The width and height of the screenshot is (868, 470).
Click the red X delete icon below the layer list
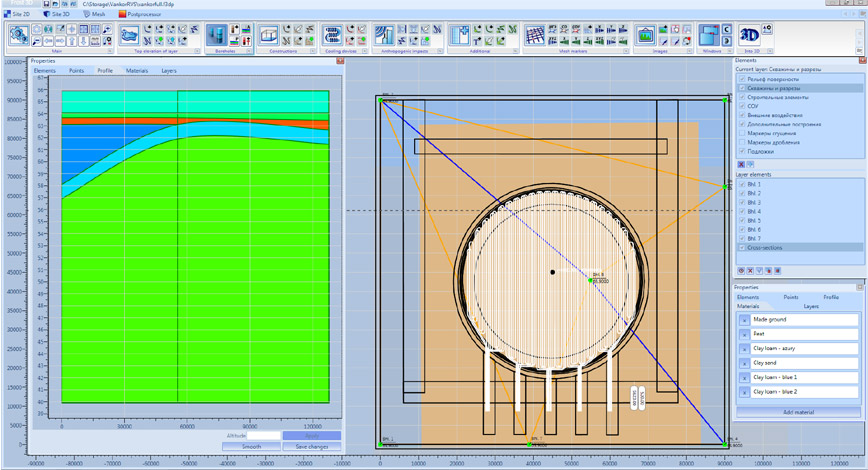(x=741, y=164)
